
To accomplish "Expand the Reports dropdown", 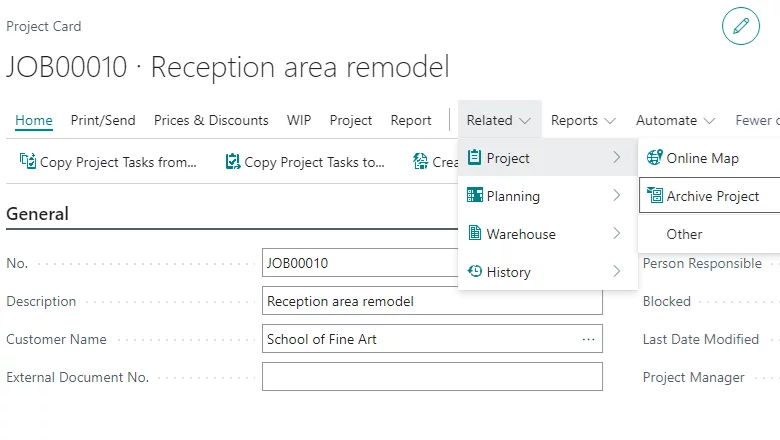I will (x=583, y=120).
